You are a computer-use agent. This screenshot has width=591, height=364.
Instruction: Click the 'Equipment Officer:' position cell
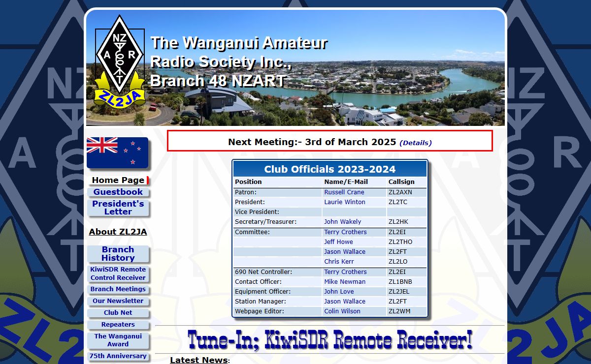tap(278, 292)
